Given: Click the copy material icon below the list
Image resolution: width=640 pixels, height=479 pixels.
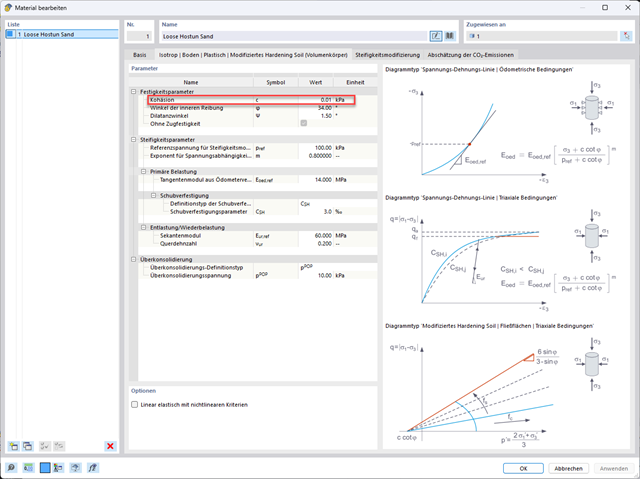Looking at the screenshot, I should tap(28, 446).
